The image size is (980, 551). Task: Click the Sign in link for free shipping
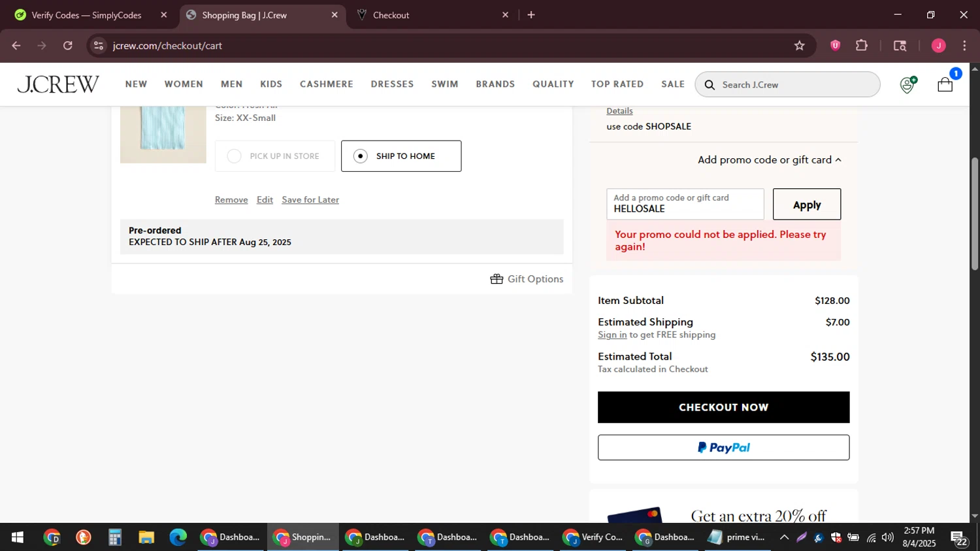pyautogui.click(x=612, y=335)
